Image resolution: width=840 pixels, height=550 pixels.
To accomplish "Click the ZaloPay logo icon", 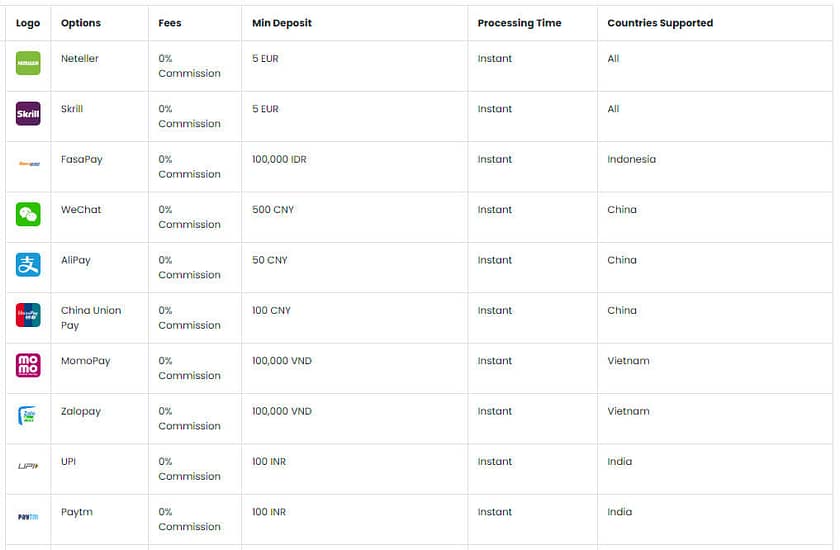I will coord(28,416).
